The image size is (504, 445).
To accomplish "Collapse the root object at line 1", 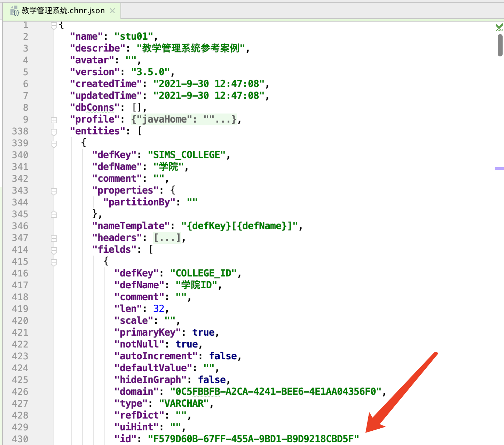I will (54, 25).
